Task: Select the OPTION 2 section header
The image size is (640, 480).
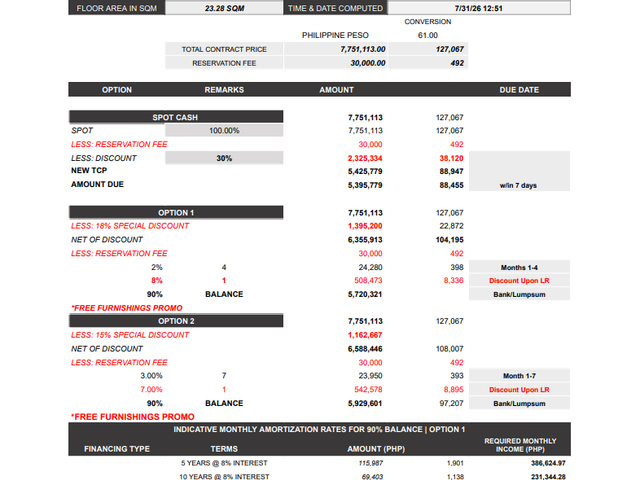Action: pos(176,321)
